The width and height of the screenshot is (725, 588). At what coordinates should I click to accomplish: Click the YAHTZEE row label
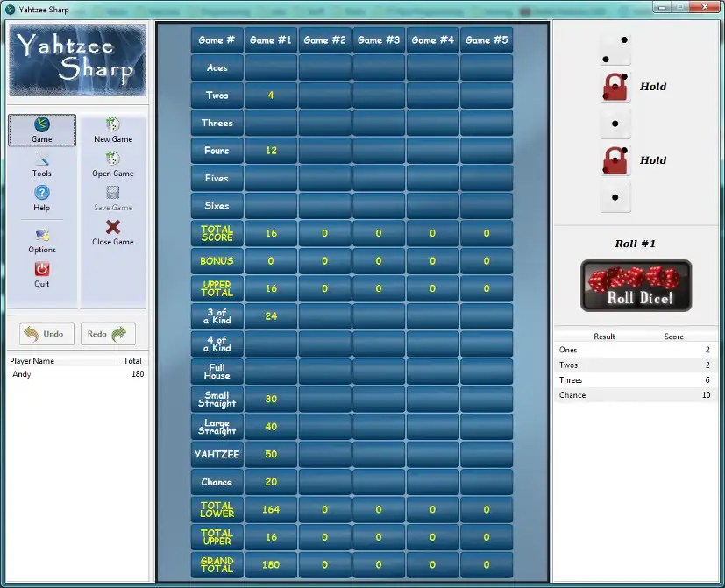tap(217, 455)
